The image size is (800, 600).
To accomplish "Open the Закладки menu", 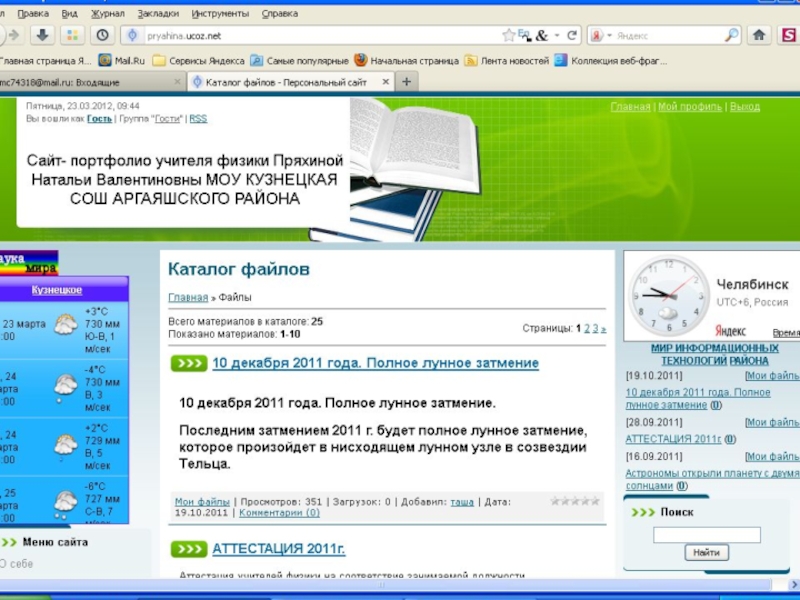I will (158, 14).
